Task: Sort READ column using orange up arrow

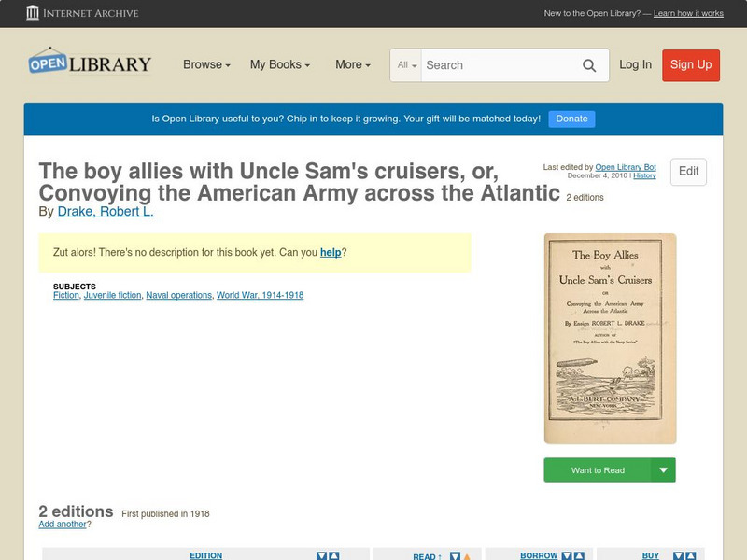Action: pyautogui.click(x=467, y=555)
